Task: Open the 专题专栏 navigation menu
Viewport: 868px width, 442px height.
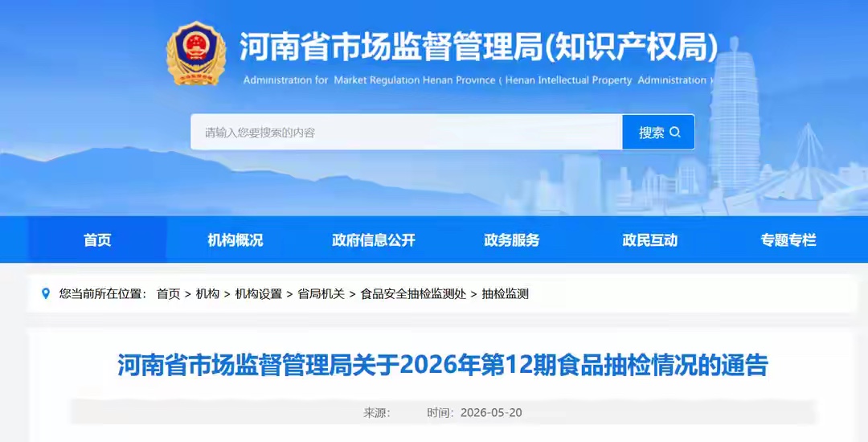Action: (788, 239)
